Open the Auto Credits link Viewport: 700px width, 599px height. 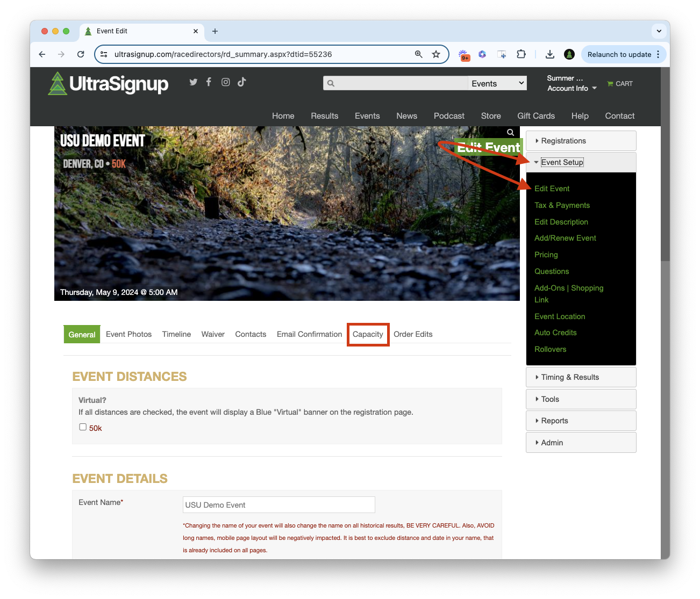[555, 333]
